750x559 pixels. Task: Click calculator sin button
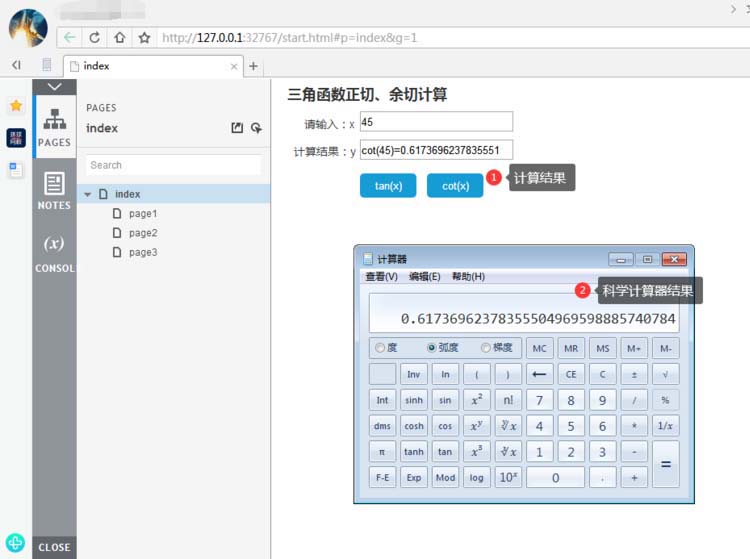[445, 400]
